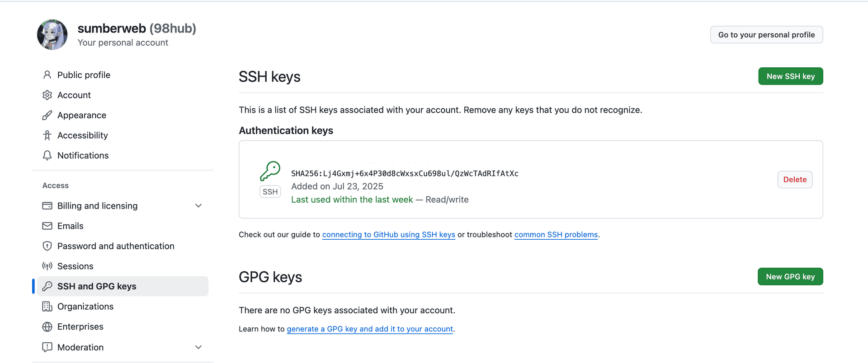Screen dimensions: 868x363
Task: Click the New GPG key button
Action: (790, 276)
